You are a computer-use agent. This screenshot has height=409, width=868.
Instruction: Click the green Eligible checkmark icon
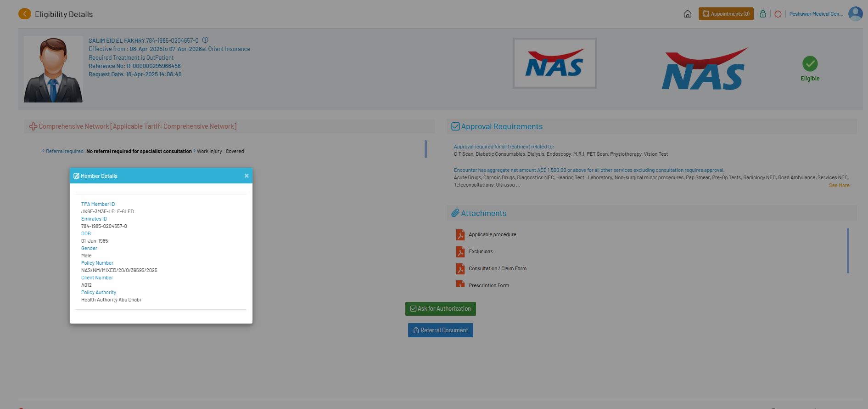[x=810, y=63]
